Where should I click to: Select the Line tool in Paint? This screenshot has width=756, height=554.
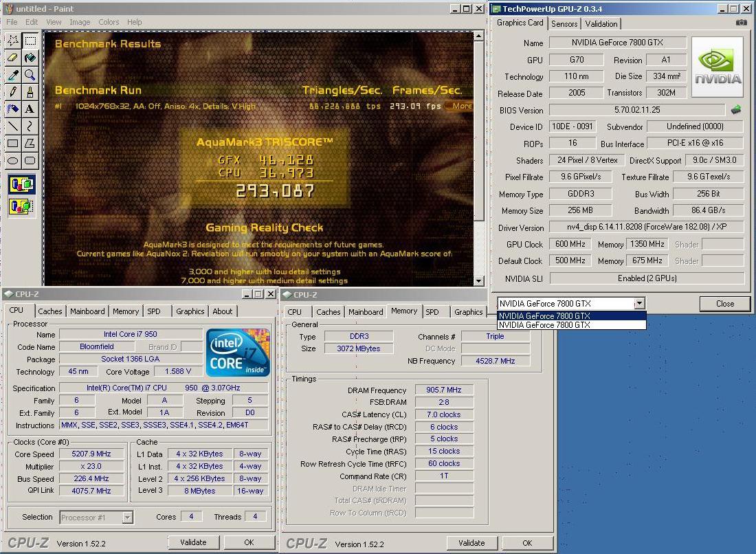click(13, 126)
